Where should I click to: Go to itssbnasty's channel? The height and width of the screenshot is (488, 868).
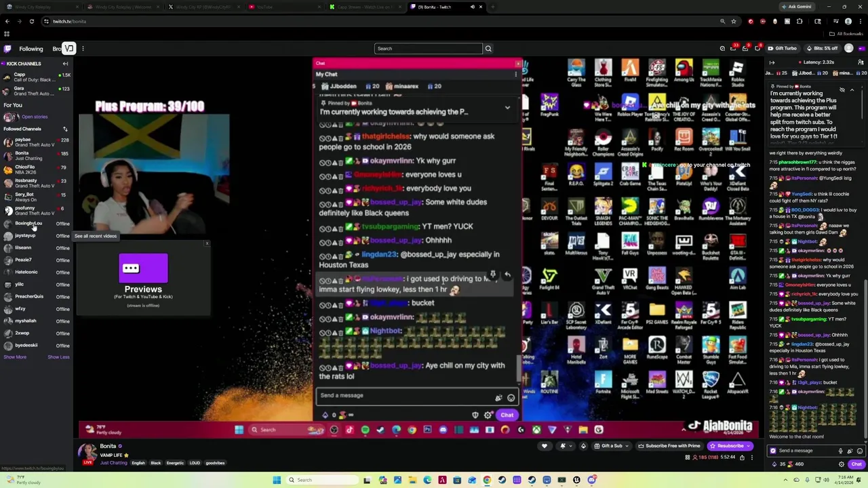[x=37, y=183]
